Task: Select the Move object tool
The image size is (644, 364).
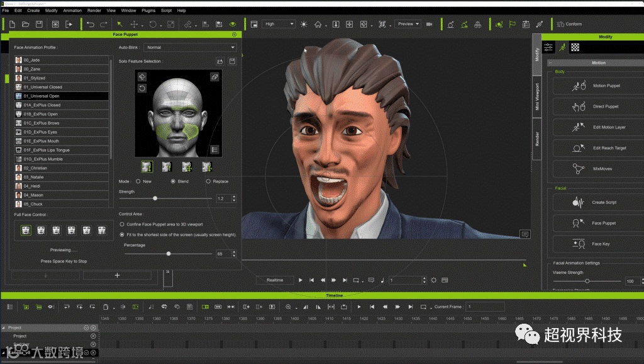Action: point(133,24)
